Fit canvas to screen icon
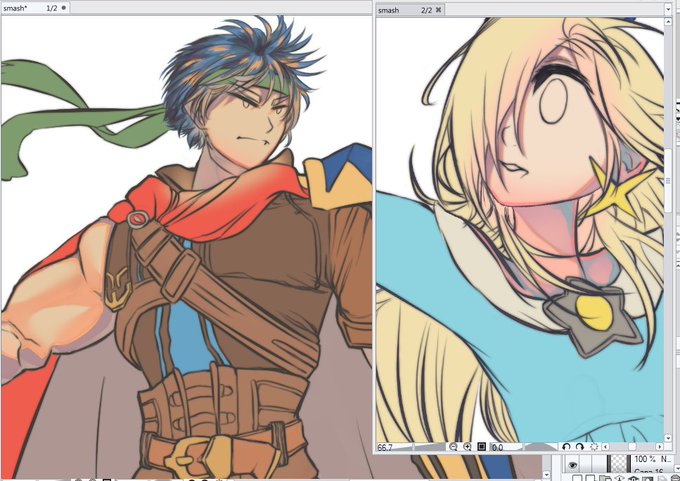 tap(481, 446)
